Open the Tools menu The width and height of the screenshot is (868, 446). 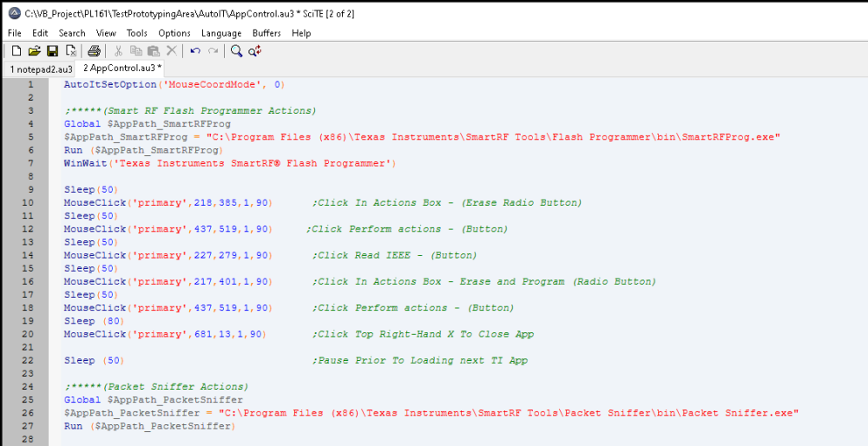click(x=137, y=33)
